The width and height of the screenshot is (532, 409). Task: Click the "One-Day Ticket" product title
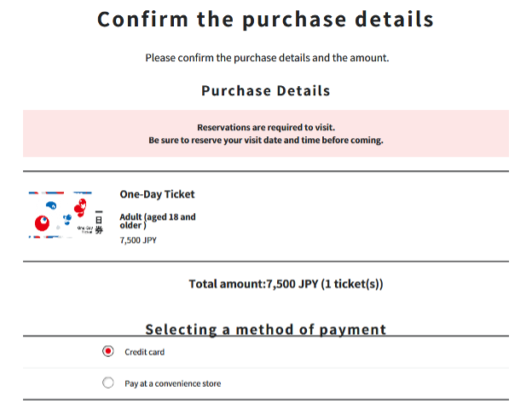157,194
